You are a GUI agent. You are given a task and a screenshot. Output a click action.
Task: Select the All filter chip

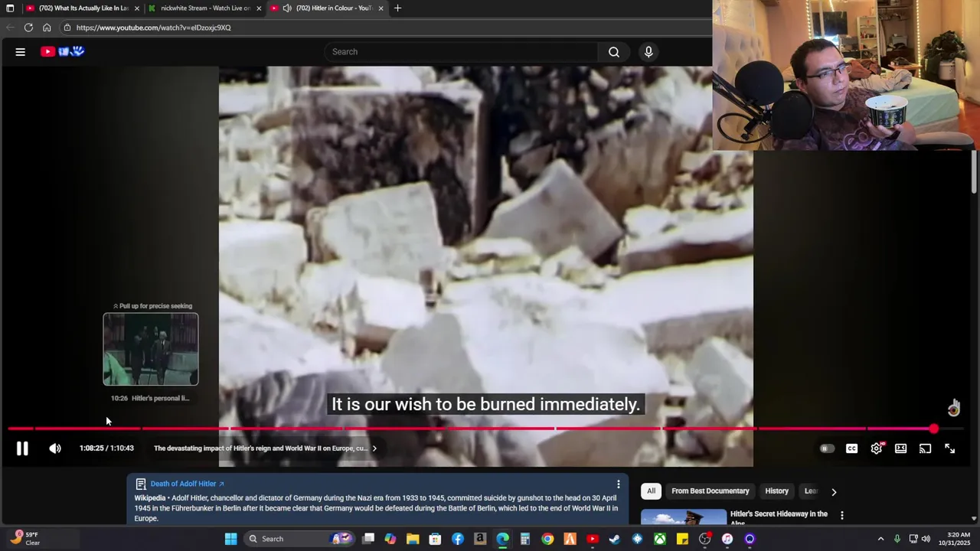[x=651, y=491]
